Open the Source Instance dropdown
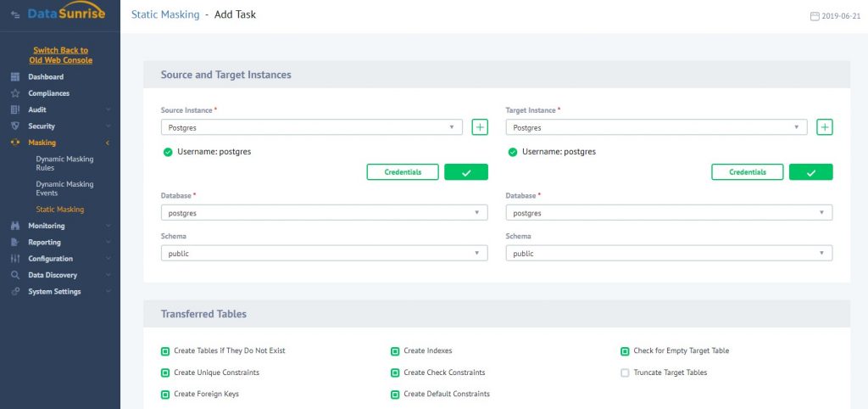Screen dimensions: 868x409 coord(311,127)
